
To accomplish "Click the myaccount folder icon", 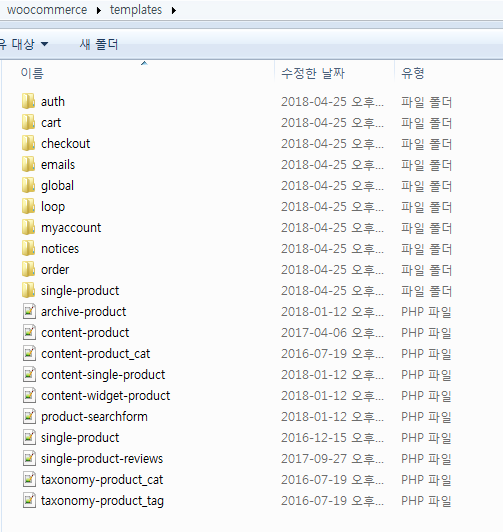I will pyautogui.click(x=28, y=227).
